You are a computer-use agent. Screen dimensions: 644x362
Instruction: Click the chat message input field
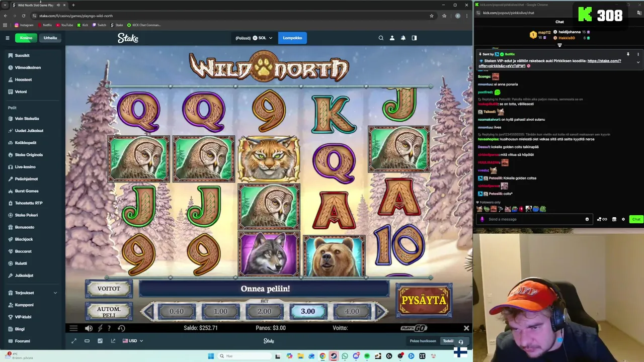pyautogui.click(x=533, y=219)
